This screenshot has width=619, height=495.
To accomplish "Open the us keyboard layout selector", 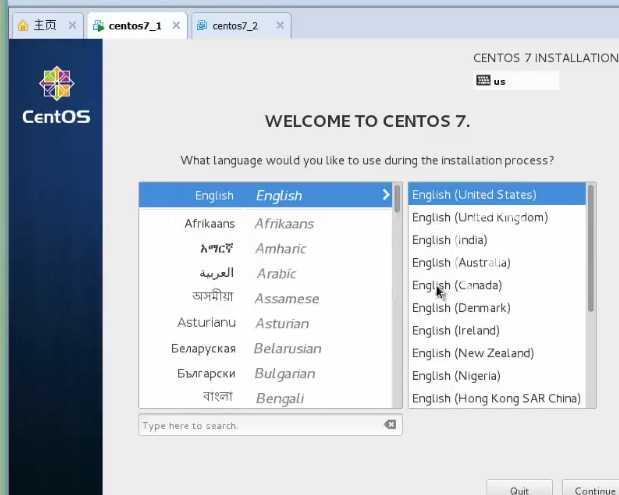I will (x=516, y=81).
